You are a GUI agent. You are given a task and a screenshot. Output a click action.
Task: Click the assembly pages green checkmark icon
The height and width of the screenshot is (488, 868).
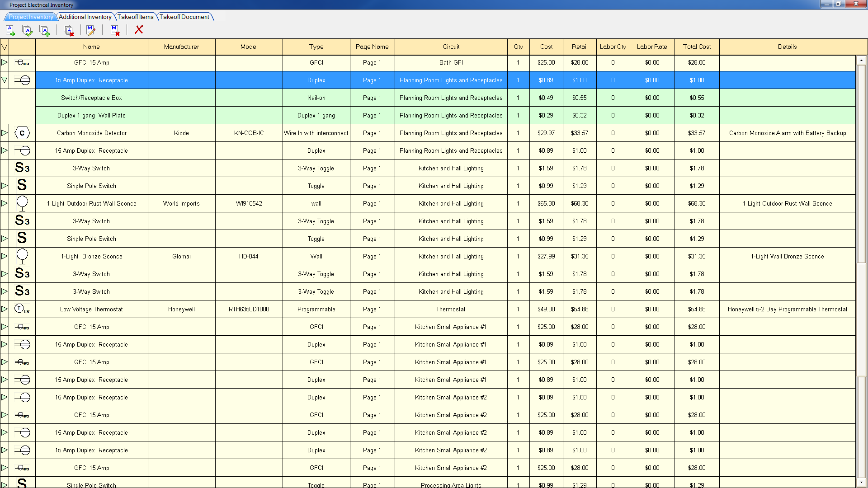tap(27, 30)
